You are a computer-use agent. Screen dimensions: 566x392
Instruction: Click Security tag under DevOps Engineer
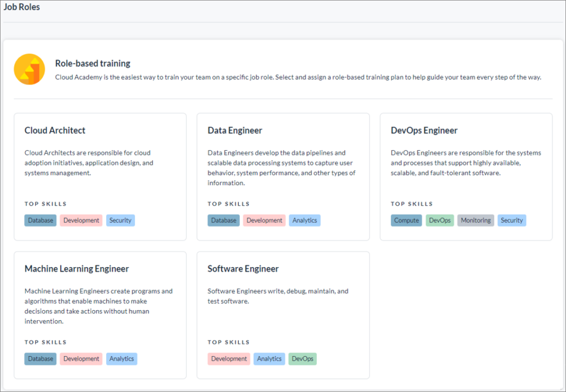point(512,220)
